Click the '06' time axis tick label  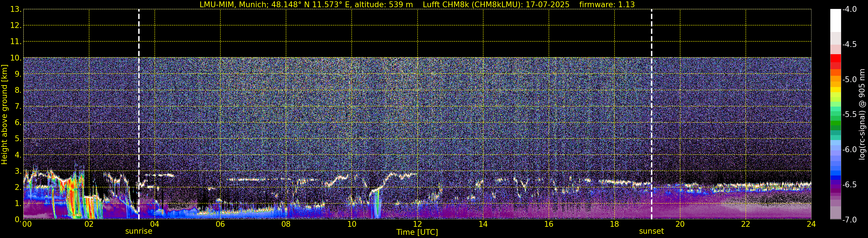(220, 224)
